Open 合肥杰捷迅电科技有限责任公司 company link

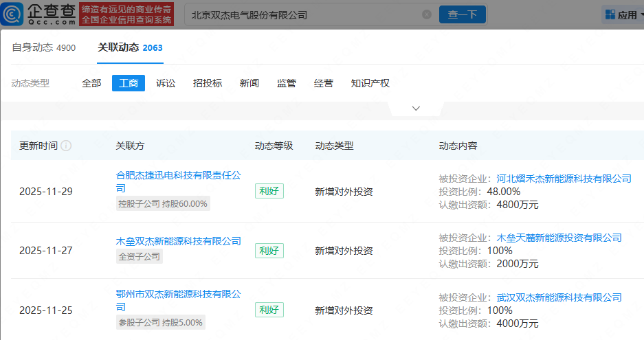click(x=178, y=176)
